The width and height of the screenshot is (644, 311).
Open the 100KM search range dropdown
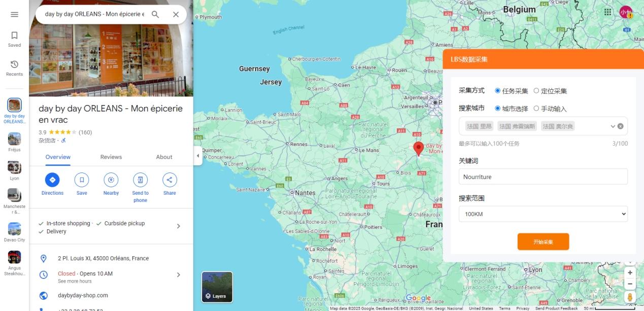click(543, 214)
